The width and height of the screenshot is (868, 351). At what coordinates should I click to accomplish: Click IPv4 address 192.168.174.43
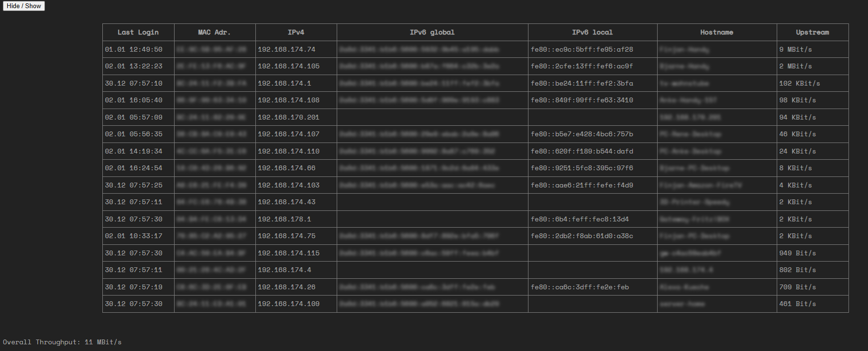tap(286, 202)
